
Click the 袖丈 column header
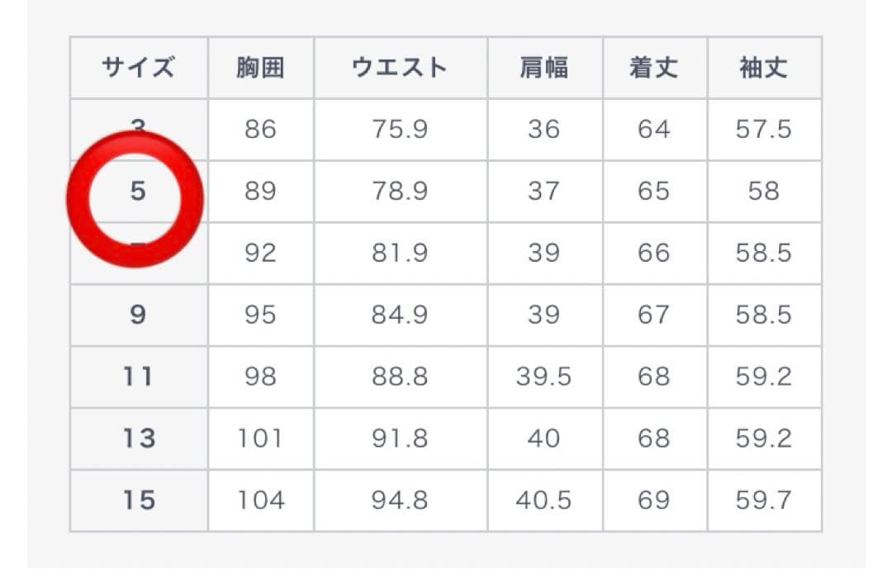(x=763, y=68)
